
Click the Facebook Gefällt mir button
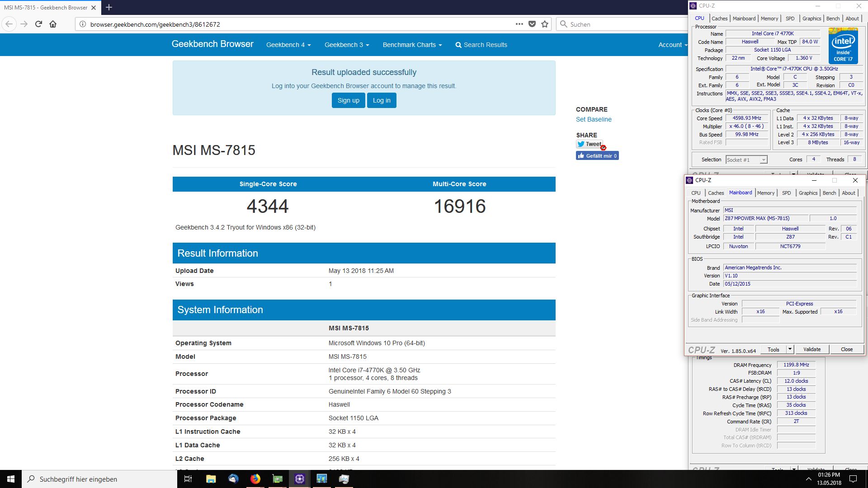[597, 155]
